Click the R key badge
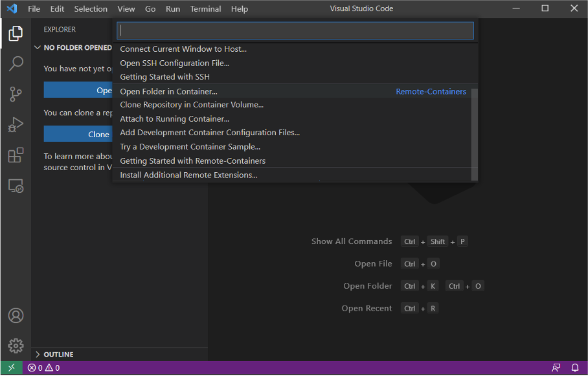Viewport: 588px width, 376px height. click(433, 309)
